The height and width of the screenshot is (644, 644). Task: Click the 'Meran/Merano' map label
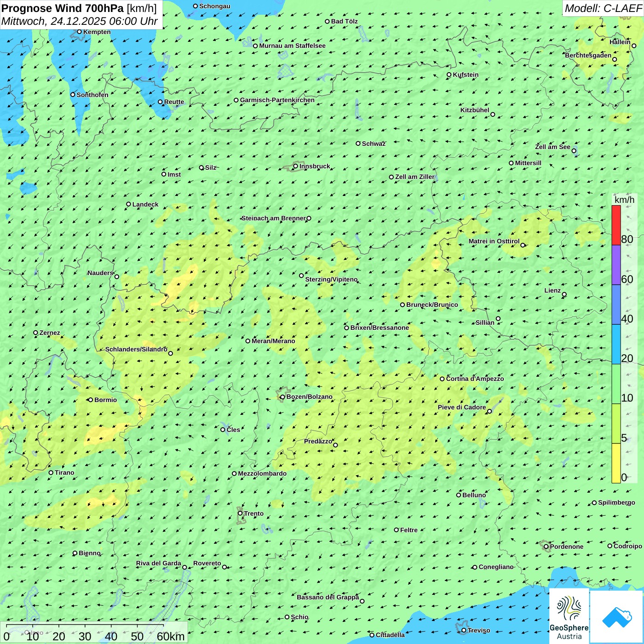(273, 341)
